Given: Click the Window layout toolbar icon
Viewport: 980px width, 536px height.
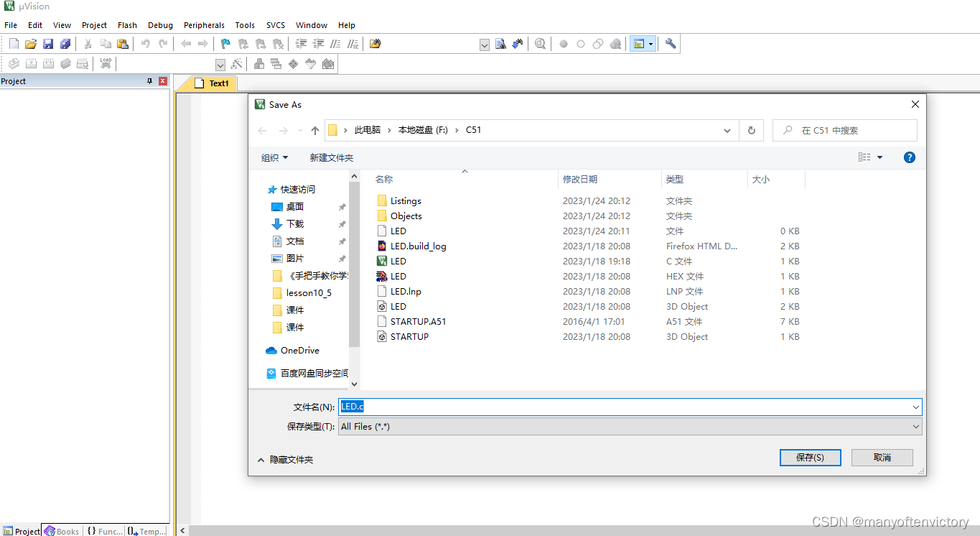Looking at the screenshot, I should coord(638,44).
